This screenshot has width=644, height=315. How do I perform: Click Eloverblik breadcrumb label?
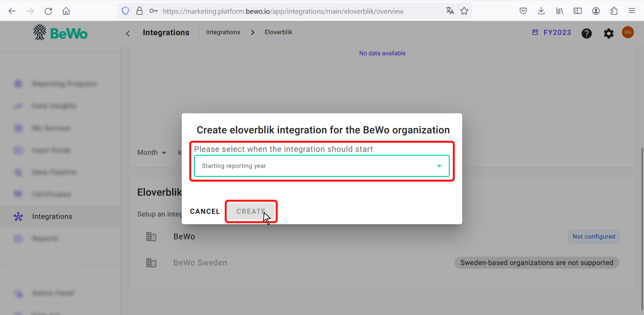(x=278, y=32)
